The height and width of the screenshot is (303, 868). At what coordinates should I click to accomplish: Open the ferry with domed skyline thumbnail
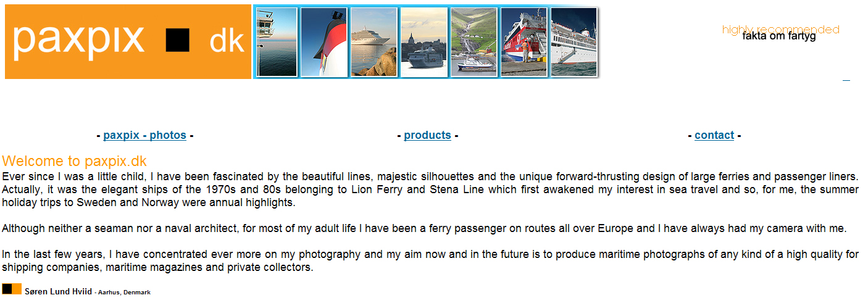coord(424,42)
